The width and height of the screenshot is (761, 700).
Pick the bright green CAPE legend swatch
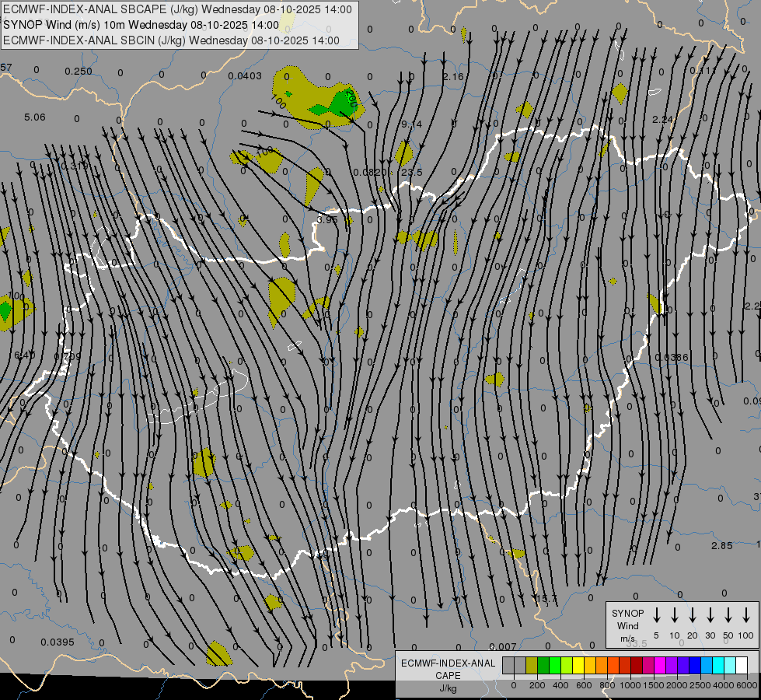tap(555, 666)
